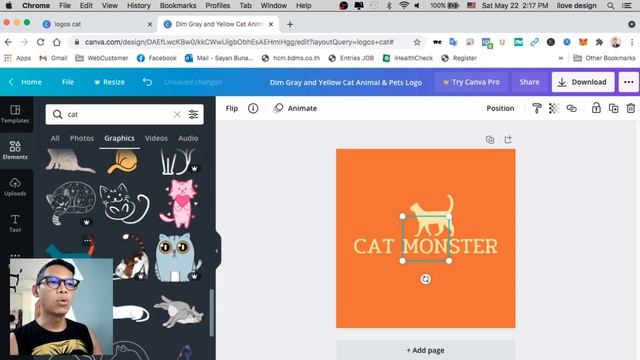Open the Facebook bookmark
This screenshot has height=360, width=640.
point(157,58)
